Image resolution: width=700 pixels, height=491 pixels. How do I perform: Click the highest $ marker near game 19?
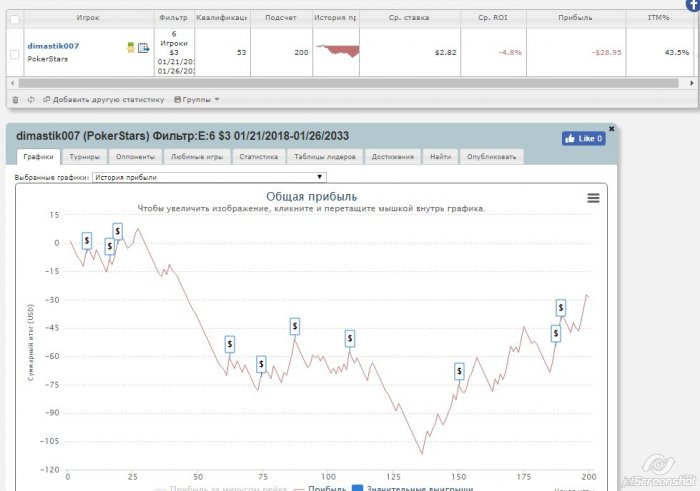click(x=117, y=231)
